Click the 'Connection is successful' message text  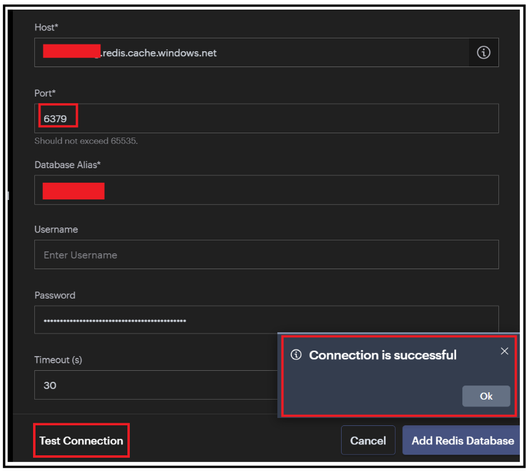(x=383, y=355)
